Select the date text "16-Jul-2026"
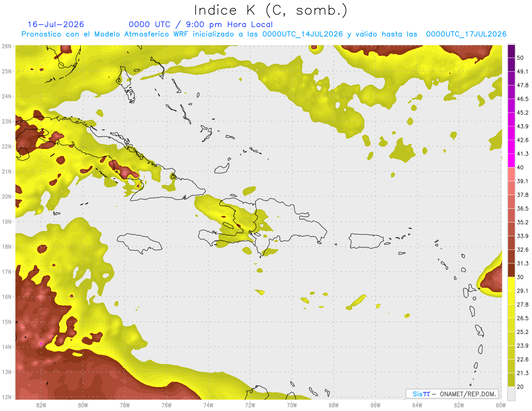 56,24
